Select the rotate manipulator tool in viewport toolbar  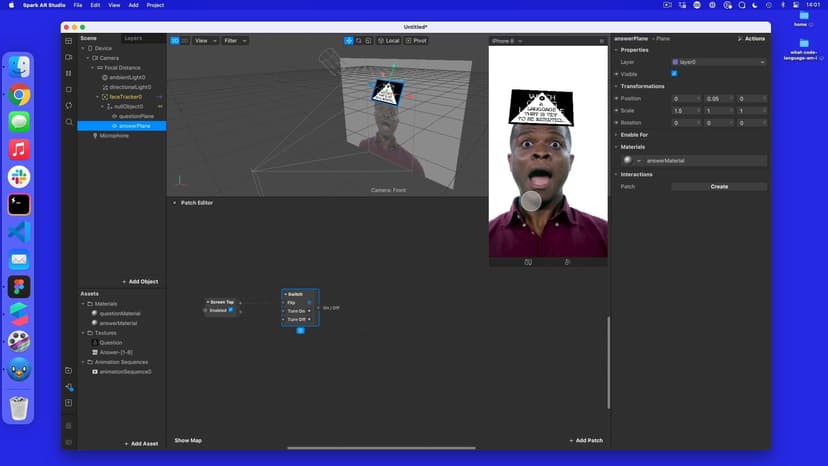pos(359,41)
